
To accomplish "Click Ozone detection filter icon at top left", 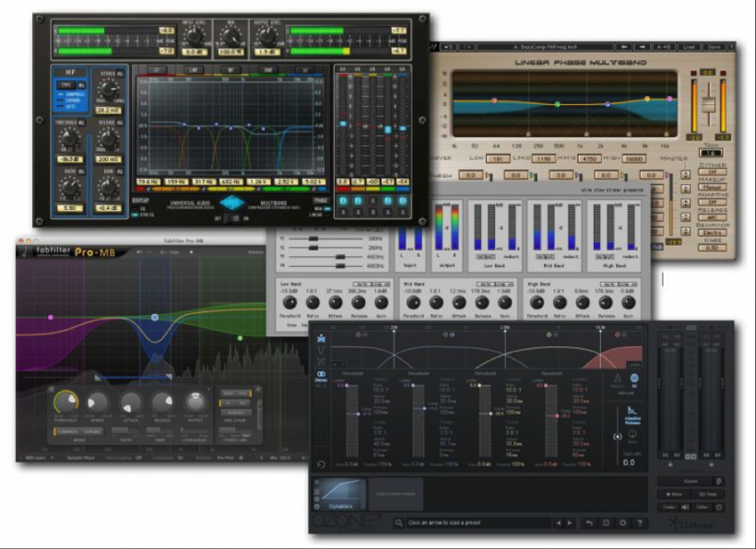I will (x=321, y=339).
